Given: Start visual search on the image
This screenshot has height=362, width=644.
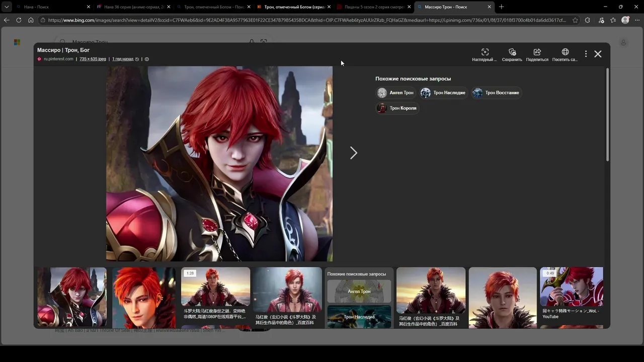Looking at the screenshot, I should [x=485, y=55].
